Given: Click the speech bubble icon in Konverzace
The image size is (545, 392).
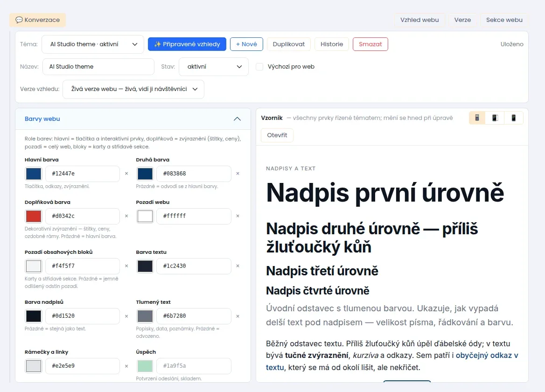Looking at the screenshot, I should tap(19, 20).
